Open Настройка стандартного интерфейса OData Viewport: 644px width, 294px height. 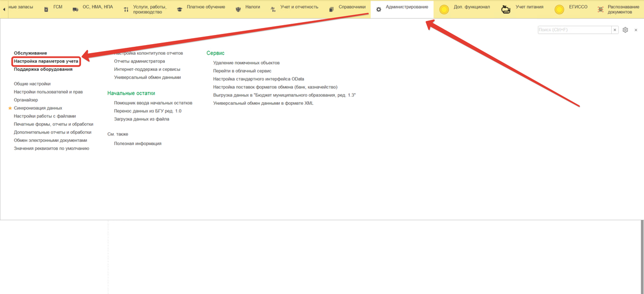pos(259,79)
